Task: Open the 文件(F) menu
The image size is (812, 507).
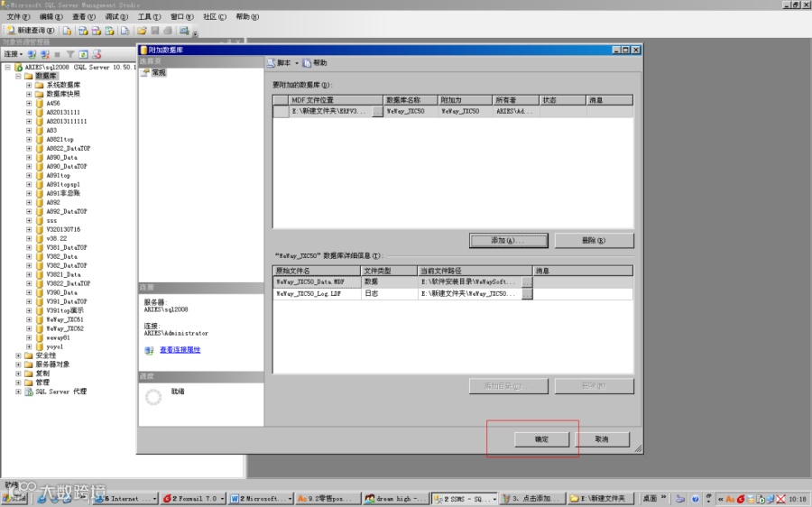Action: (18, 16)
